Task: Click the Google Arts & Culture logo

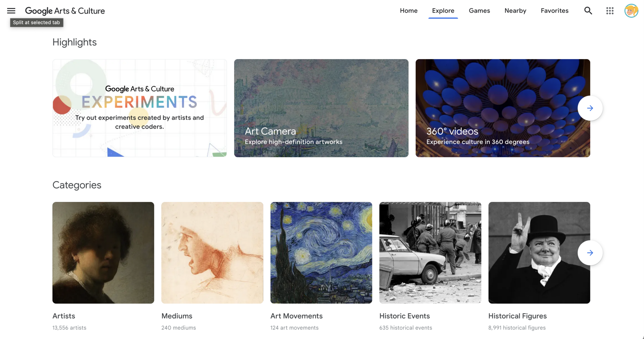Action: coord(65,11)
